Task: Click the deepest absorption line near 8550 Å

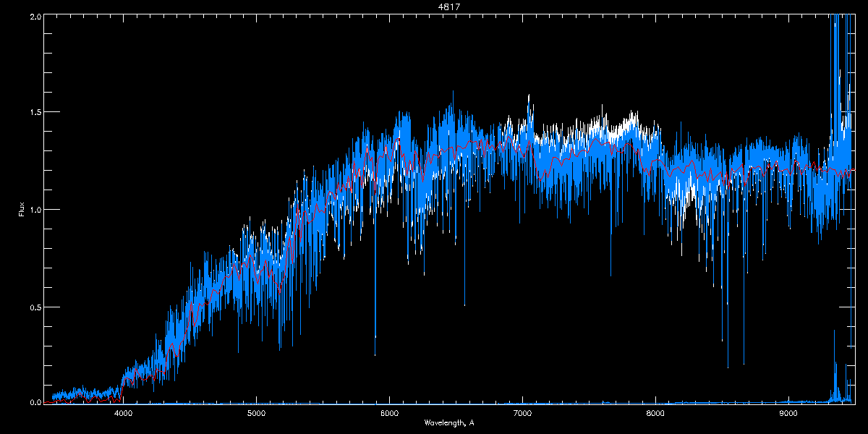Action: (x=728, y=365)
